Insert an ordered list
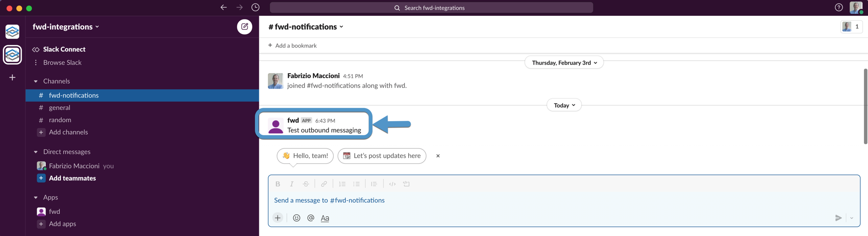 coord(342,184)
